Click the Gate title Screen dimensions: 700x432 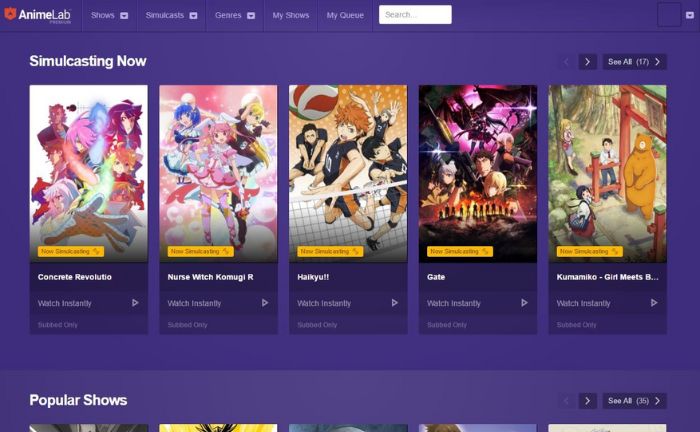[436, 277]
